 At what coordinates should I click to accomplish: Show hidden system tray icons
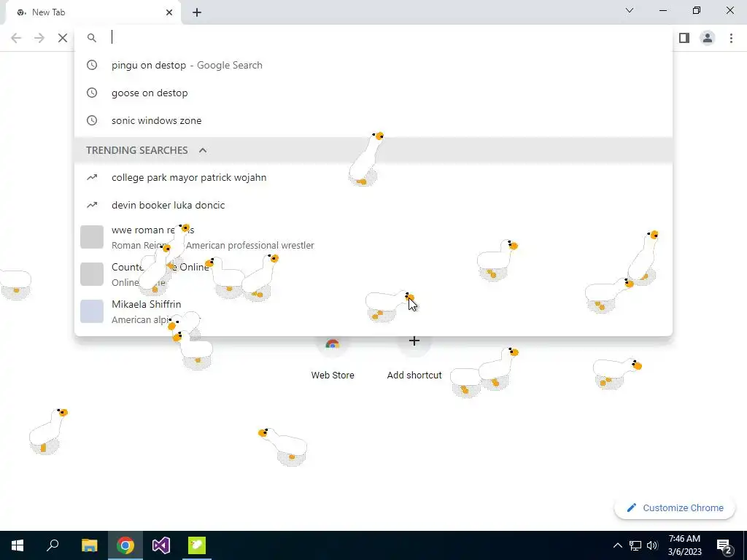click(617, 545)
